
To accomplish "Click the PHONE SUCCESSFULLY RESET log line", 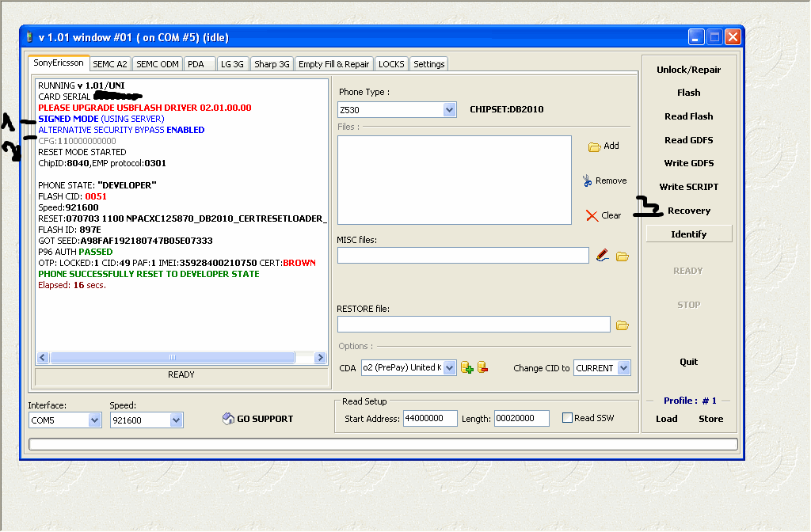I will pos(149,274).
